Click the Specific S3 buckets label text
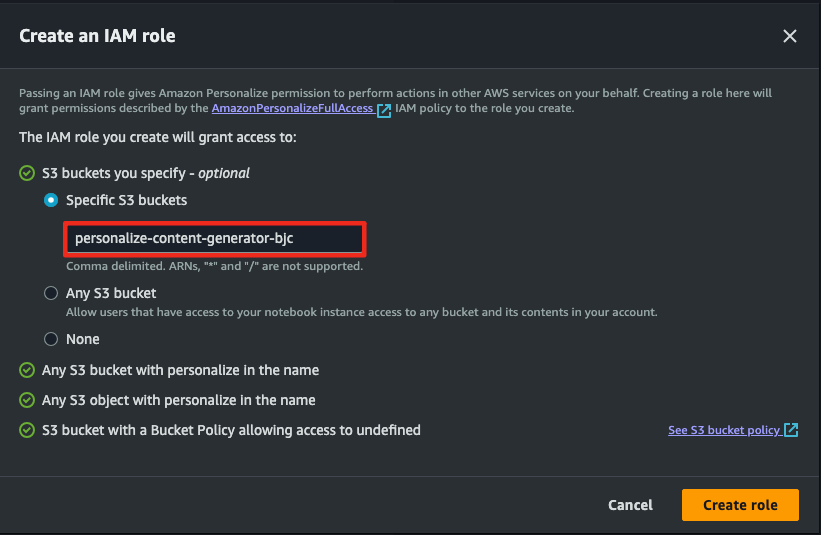Image resolution: width=821 pixels, height=535 pixels. click(x=126, y=200)
